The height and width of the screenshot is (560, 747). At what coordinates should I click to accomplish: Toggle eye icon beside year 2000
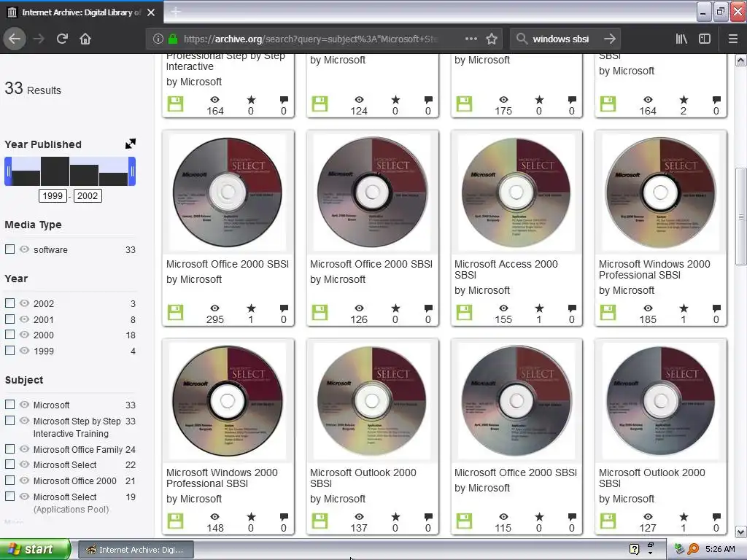click(24, 335)
